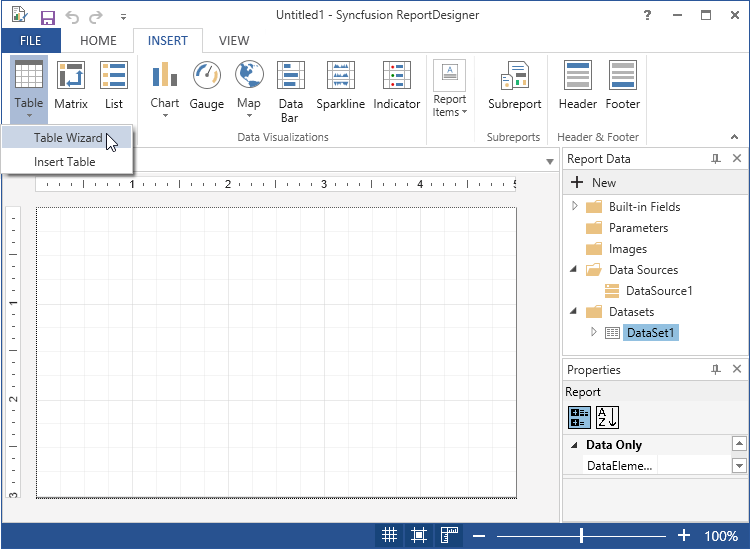Expand the Built-in Fields folder
The height and width of the screenshot is (549, 750).
pyautogui.click(x=575, y=206)
